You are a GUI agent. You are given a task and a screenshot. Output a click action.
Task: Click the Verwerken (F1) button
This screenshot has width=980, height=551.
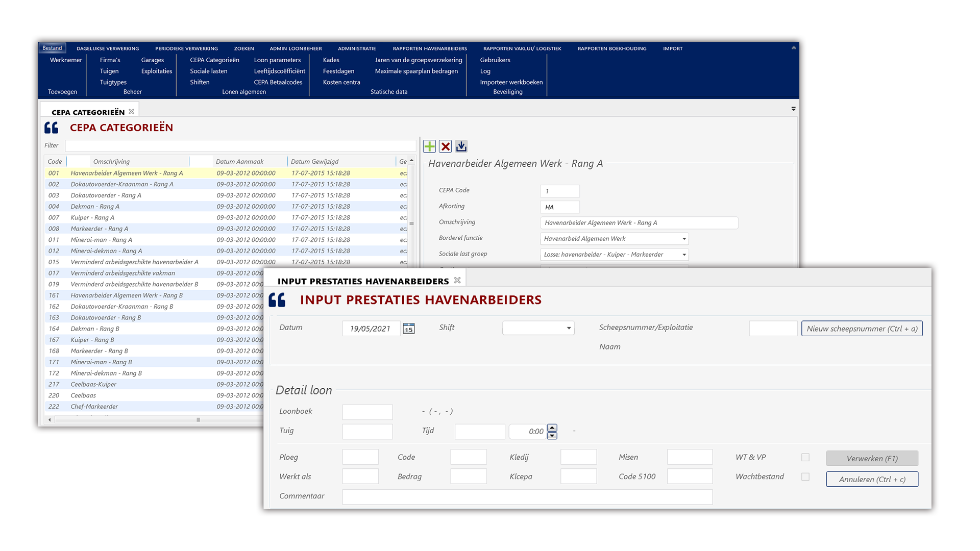pos(872,458)
